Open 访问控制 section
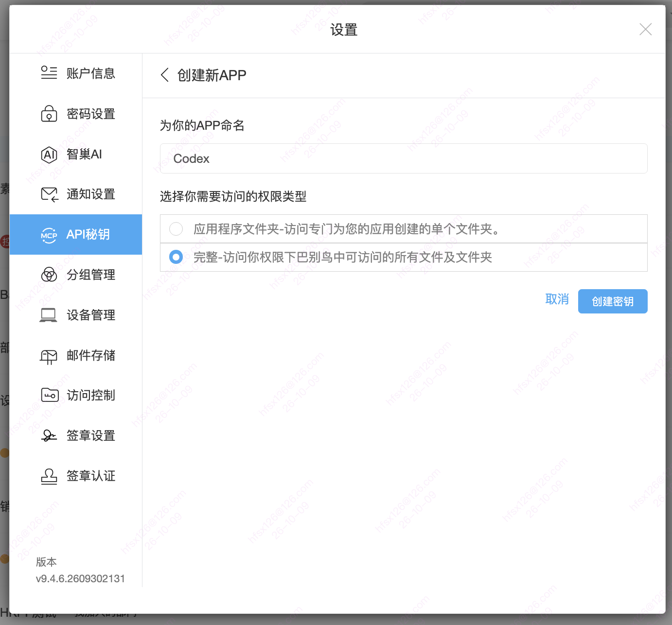 point(76,395)
